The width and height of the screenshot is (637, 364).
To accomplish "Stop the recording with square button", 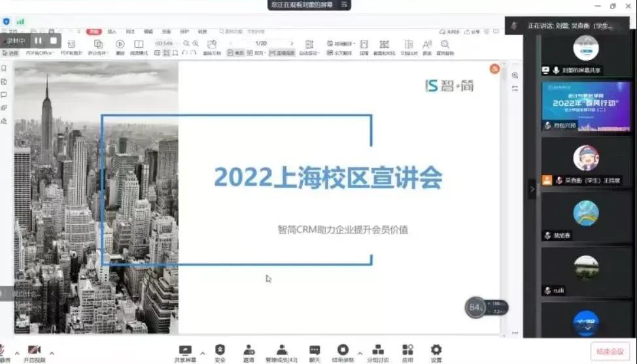I will click(x=54, y=41).
